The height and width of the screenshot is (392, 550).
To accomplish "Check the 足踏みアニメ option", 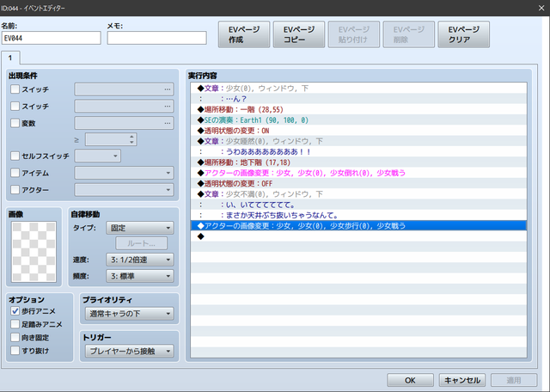I will click(x=15, y=324).
